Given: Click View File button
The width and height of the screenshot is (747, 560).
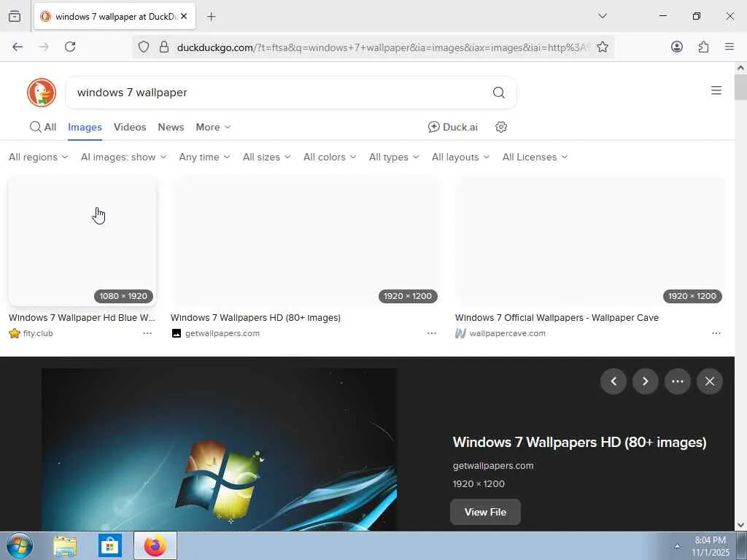Looking at the screenshot, I should [x=485, y=512].
